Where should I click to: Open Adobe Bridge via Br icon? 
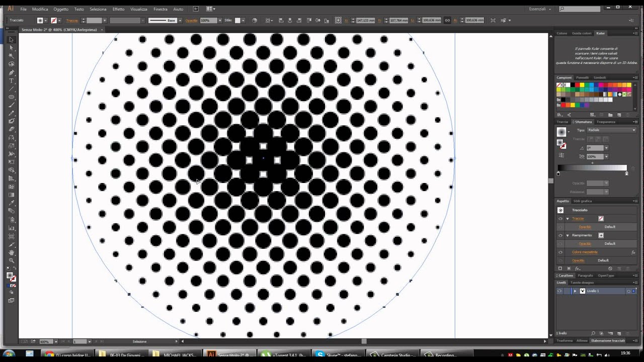point(196,9)
